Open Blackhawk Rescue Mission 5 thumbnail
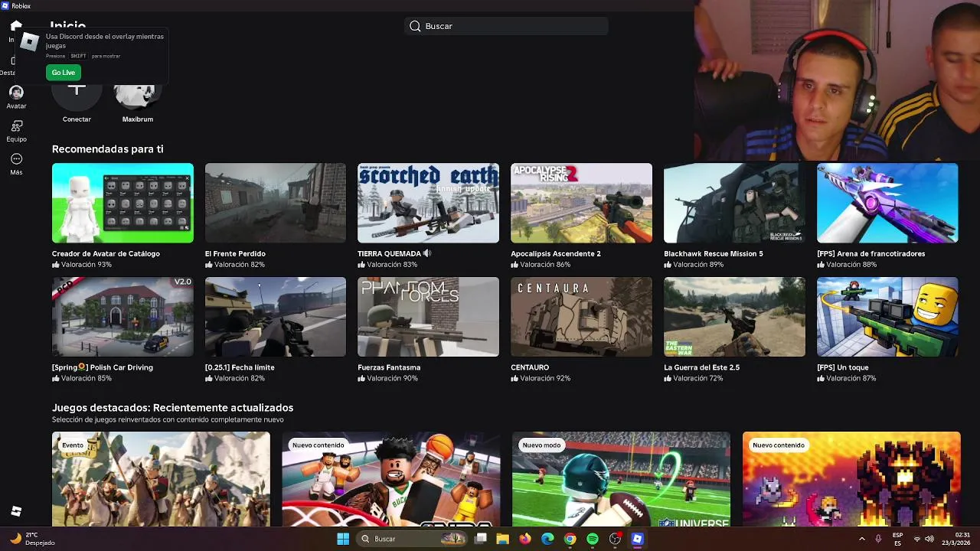Viewport: 980px width, 551px height. pyautogui.click(x=734, y=203)
